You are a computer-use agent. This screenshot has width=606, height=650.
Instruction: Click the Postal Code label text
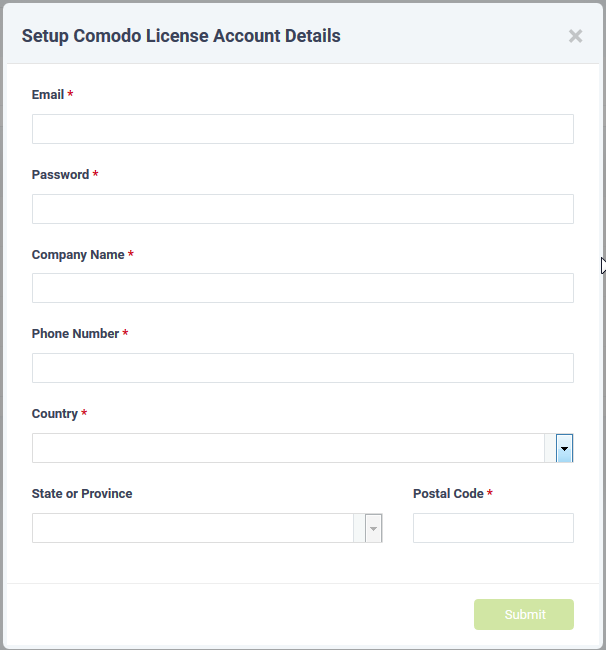(x=448, y=494)
